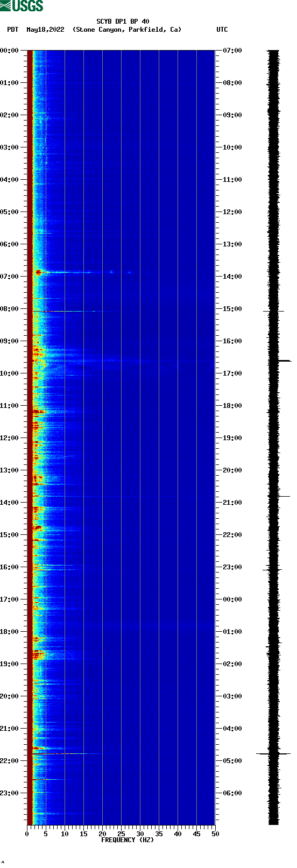This screenshot has height=868, width=297.
Task: Click the Stone Canyon, Parkfield, Ca label
Action: pyautogui.click(x=127, y=30)
